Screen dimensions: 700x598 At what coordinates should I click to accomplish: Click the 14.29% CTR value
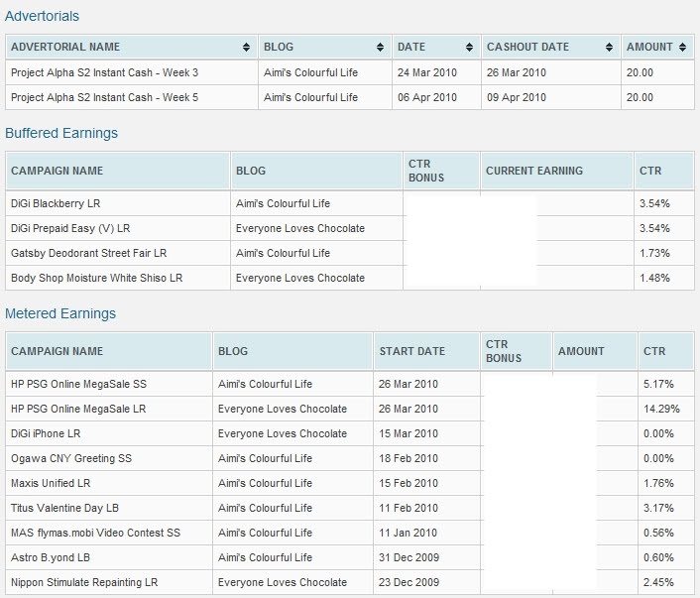(x=661, y=409)
